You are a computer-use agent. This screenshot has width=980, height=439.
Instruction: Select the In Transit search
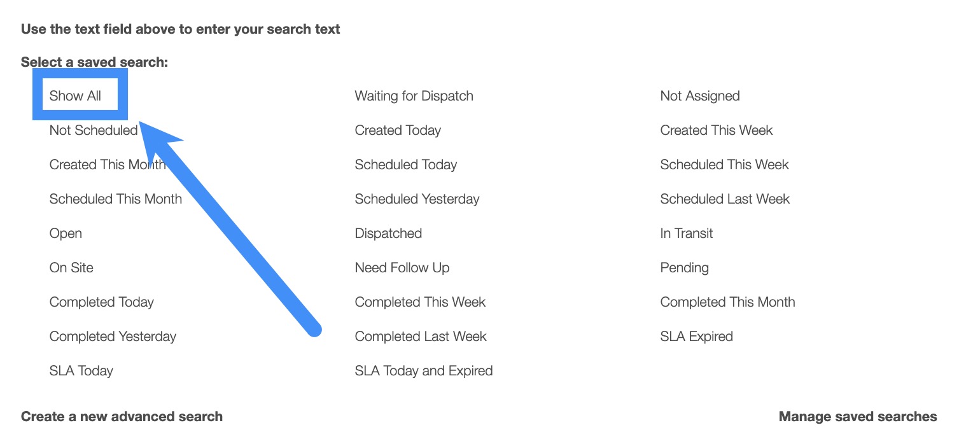coord(686,233)
